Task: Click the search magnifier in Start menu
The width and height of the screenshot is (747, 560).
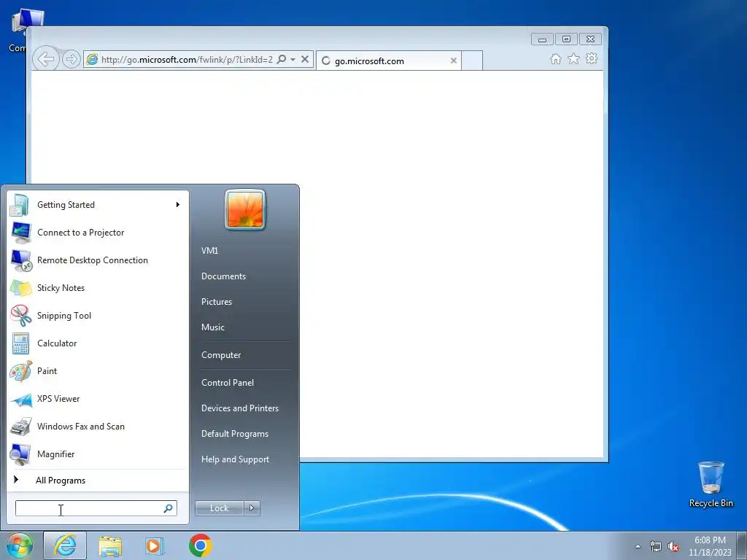Action: tap(169, 508)
